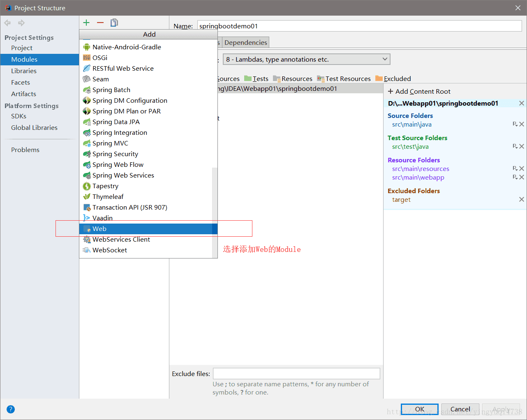Edit properties icon for src\main\java

tap(515, 124)
